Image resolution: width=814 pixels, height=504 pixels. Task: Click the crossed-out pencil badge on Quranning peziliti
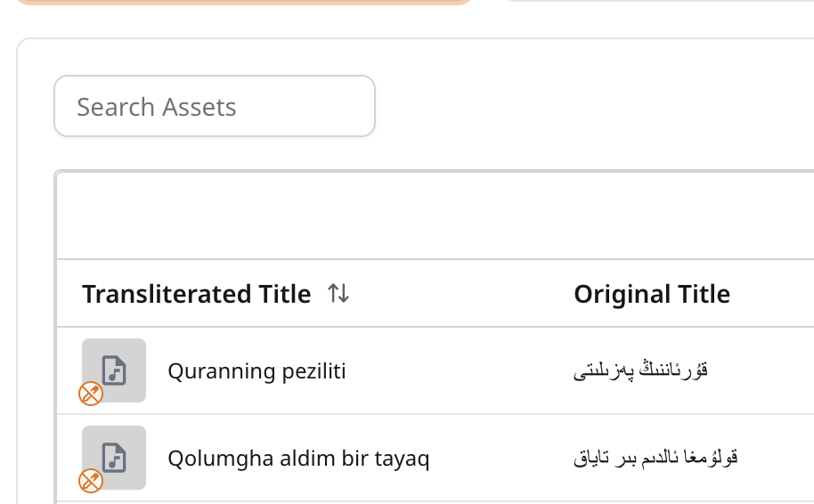click(x=91, y=394)
